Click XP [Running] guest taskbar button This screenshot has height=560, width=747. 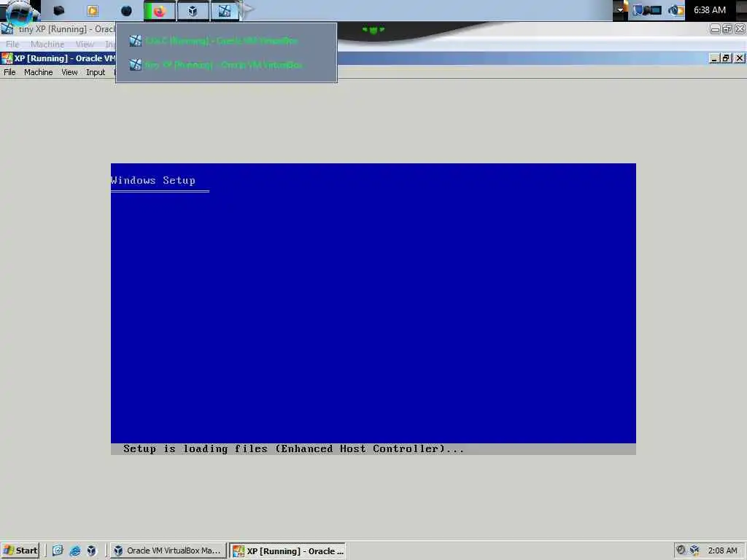[288, 551]
